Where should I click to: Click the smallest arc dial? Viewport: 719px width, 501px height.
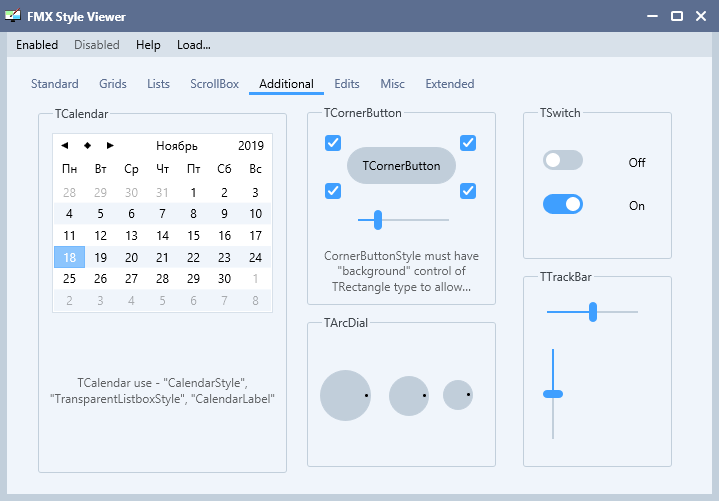[x=458, y=395]
